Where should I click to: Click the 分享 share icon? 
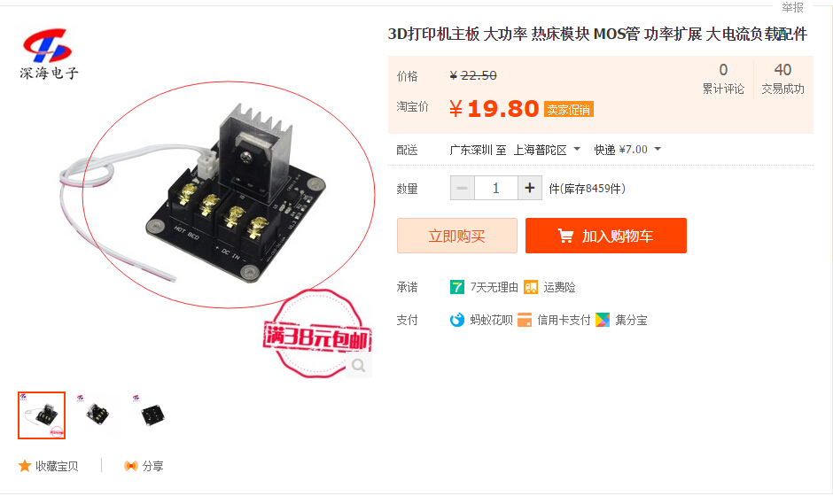[x=130, y=466]
